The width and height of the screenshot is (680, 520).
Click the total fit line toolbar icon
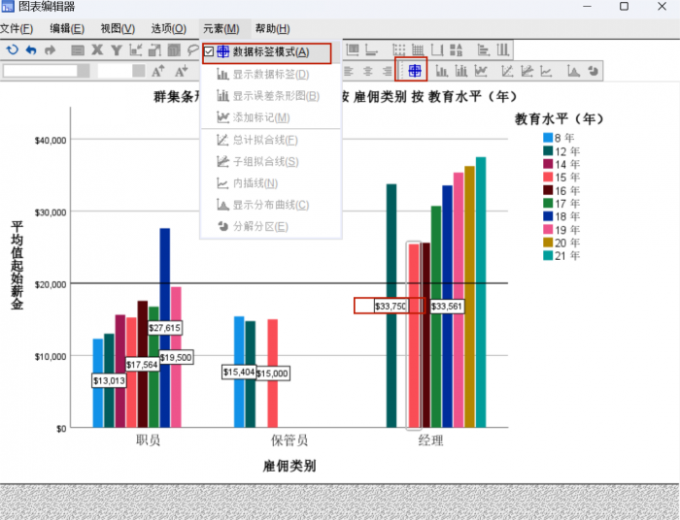507,71
